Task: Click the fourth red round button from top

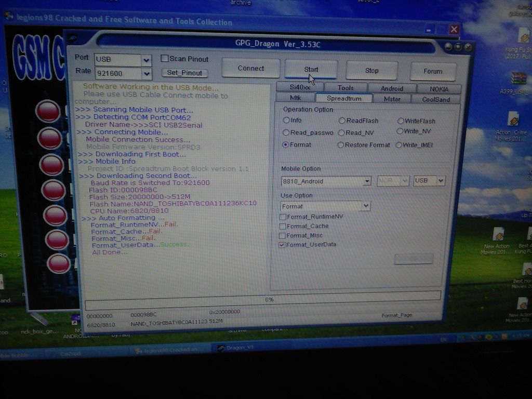Action: (x=53, y=190)
